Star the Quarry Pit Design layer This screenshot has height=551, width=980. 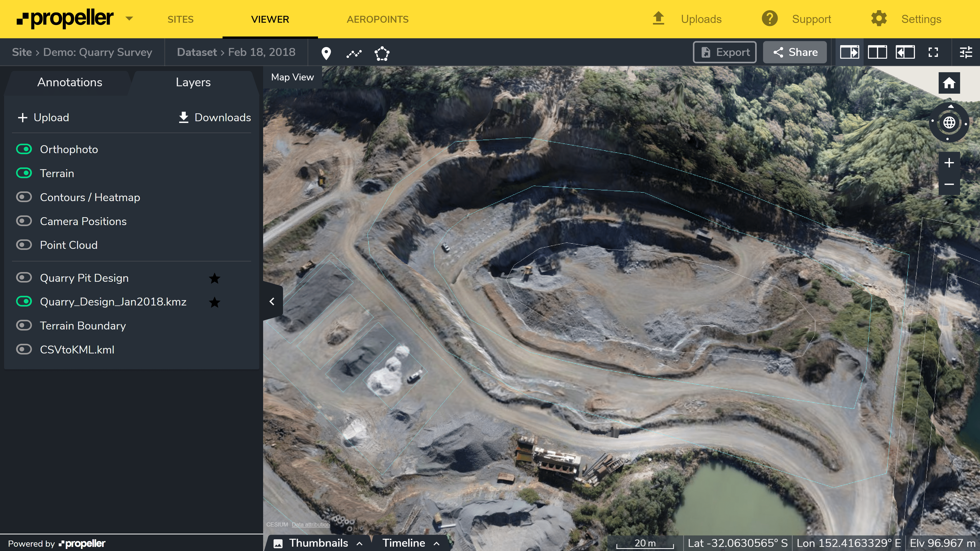(215, 278)
